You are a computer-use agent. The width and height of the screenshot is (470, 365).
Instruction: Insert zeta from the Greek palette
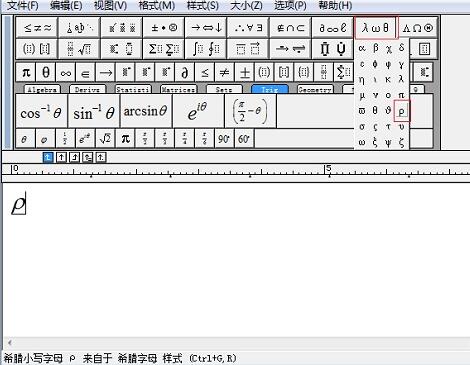tap(401, 142)
